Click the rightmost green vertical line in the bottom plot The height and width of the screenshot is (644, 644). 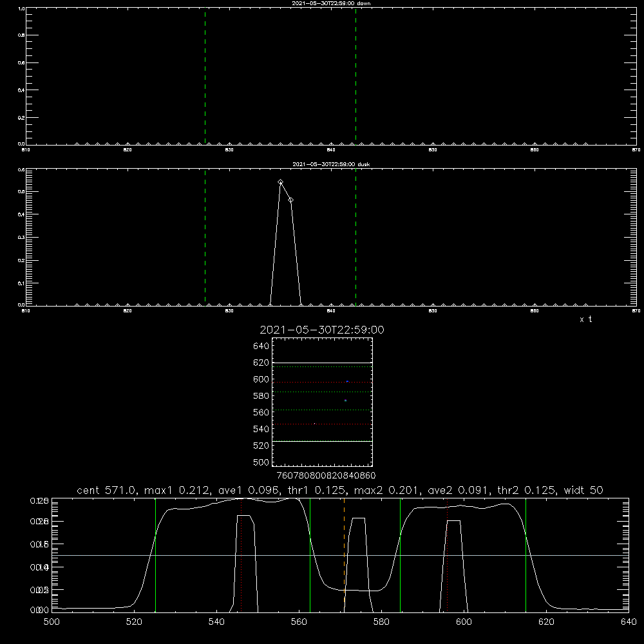526,554
